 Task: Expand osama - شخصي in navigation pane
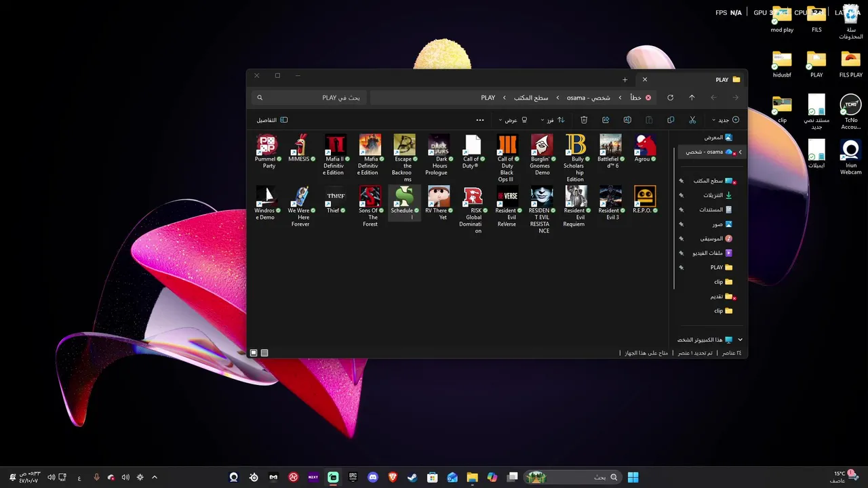[x=740, y=152]
